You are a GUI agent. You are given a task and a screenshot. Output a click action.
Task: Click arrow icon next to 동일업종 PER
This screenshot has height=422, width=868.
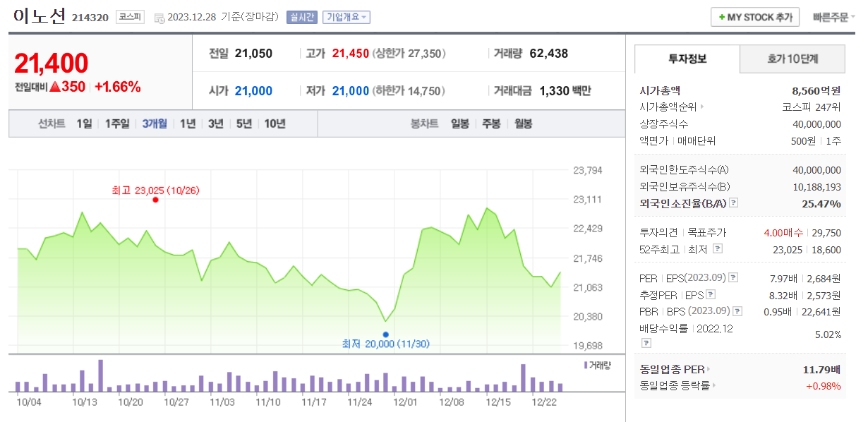pyautogui.click(x=708, y=369)
